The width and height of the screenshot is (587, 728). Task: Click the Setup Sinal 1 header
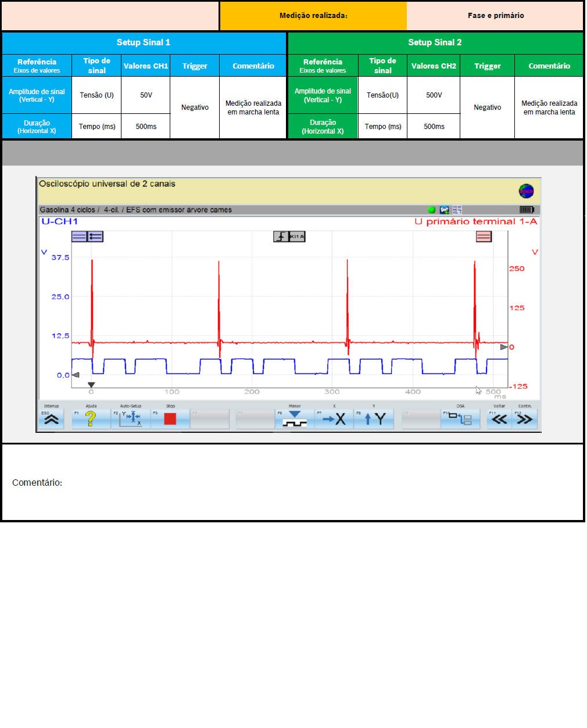tap(144, 42)
